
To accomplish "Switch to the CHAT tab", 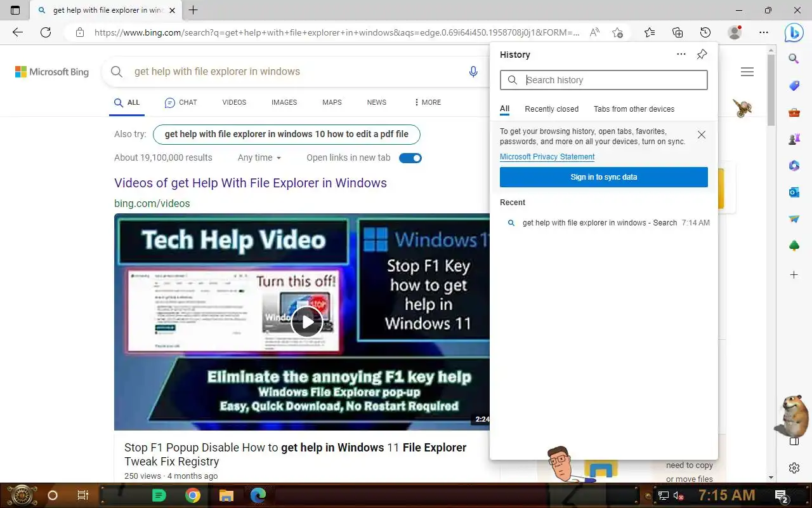I will coord(181,102).
